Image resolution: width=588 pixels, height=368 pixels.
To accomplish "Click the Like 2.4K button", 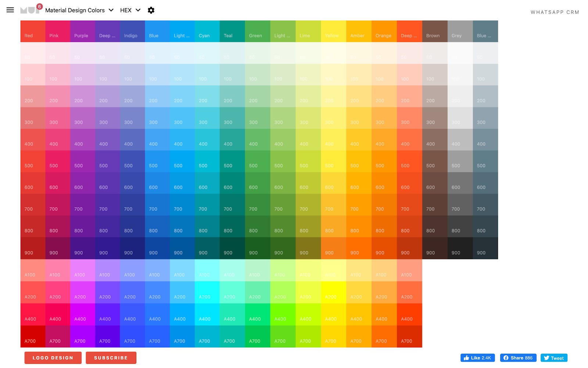I will [x=477, y=357].
